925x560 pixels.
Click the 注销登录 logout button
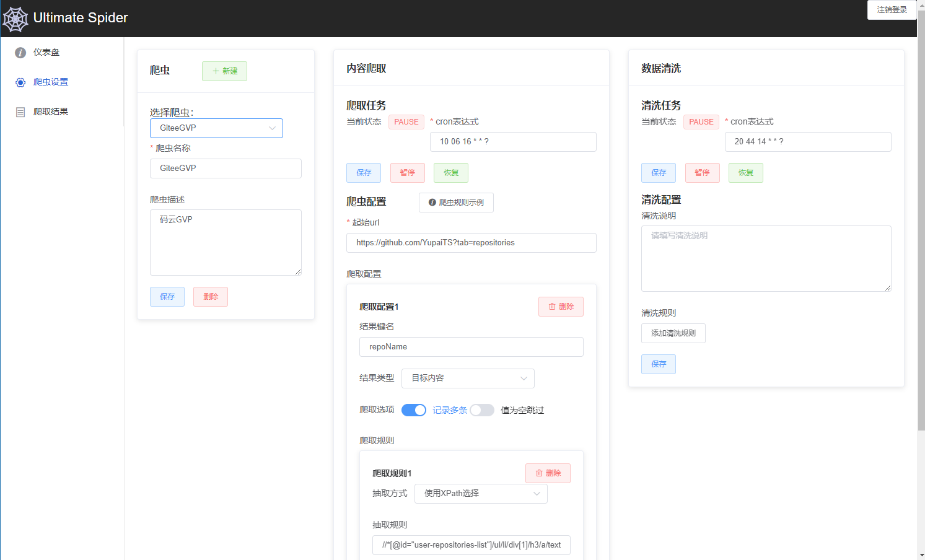(891, 10)
